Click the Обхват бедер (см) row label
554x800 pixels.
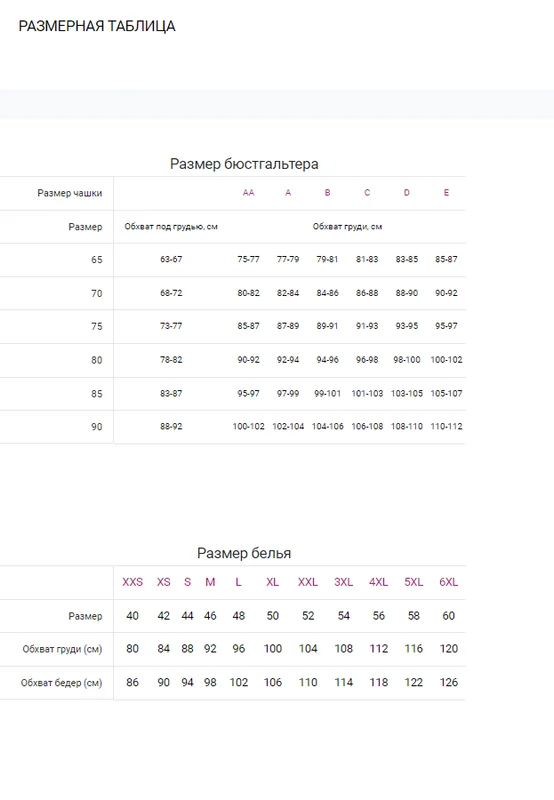[61, 683]
